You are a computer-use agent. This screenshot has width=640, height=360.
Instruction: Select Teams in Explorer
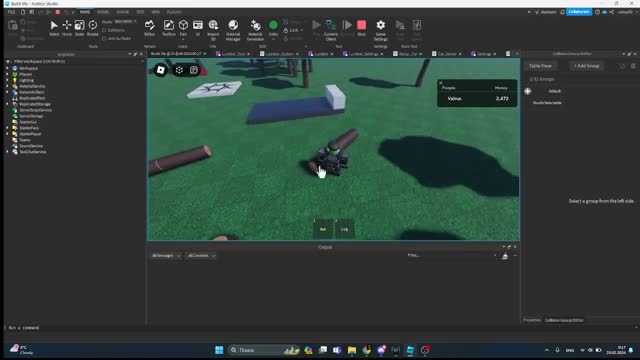(x=24, y=140)
